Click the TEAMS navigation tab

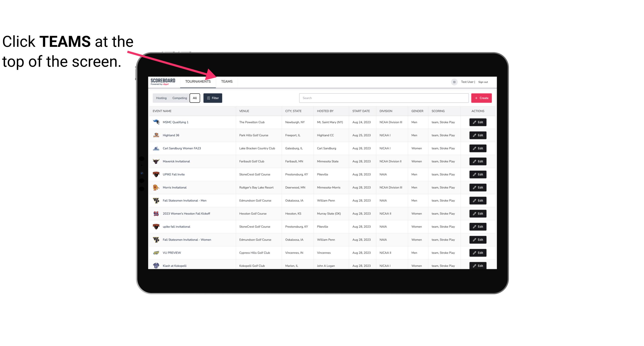(226, 81)
